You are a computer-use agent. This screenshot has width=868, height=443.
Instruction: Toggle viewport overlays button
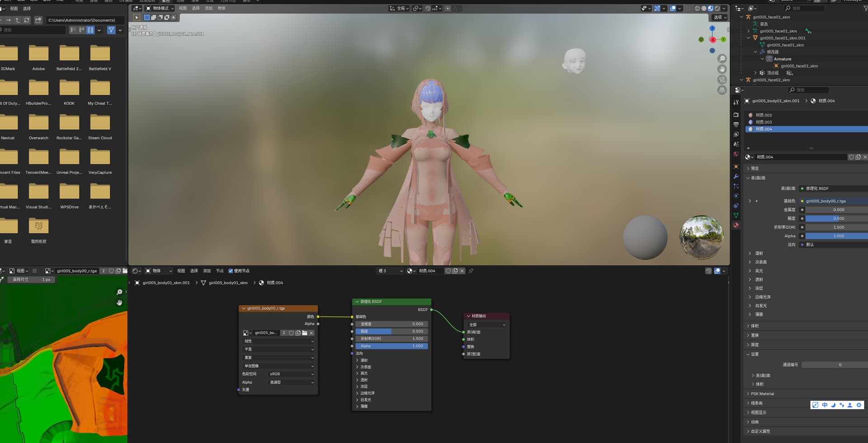[x=673, y=9]
